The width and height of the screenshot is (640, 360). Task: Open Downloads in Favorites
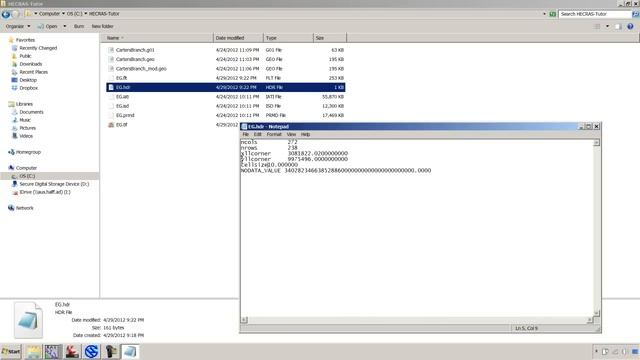(31, 64)
